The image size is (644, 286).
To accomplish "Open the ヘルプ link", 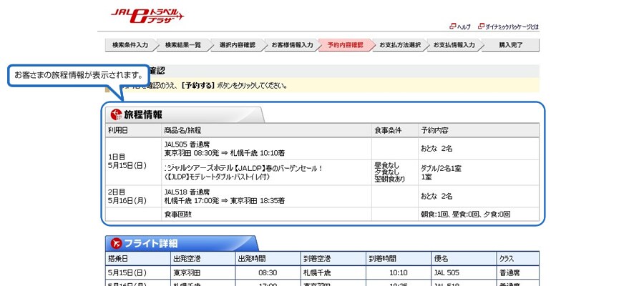I will pyautogui.click(x=463, y=26).
